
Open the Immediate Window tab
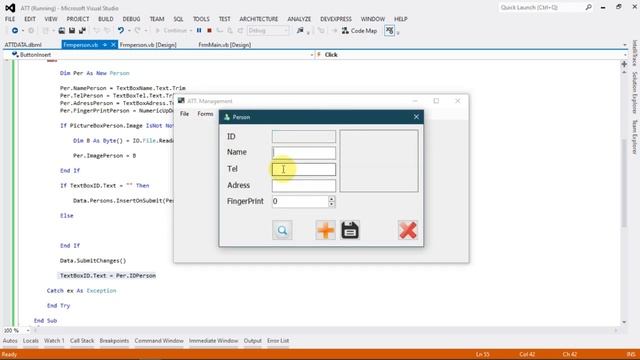213,341
